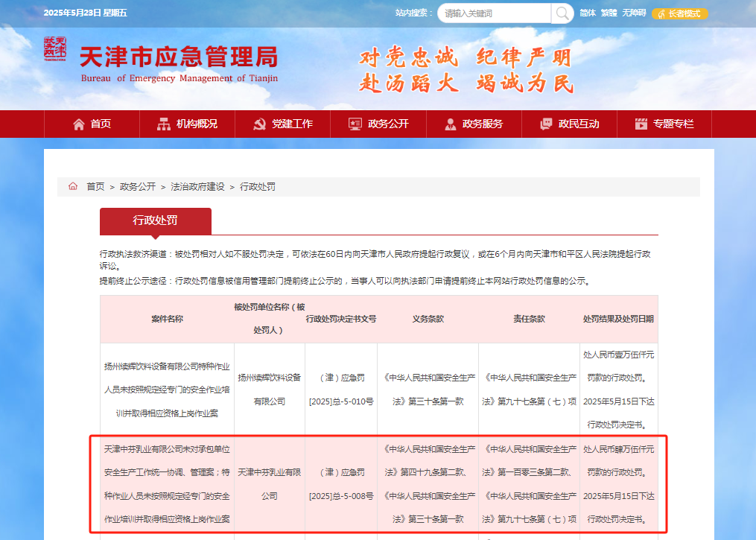Click the organization chart icon for 机构概况
The image size is (756, 540).
pos(164,124)
